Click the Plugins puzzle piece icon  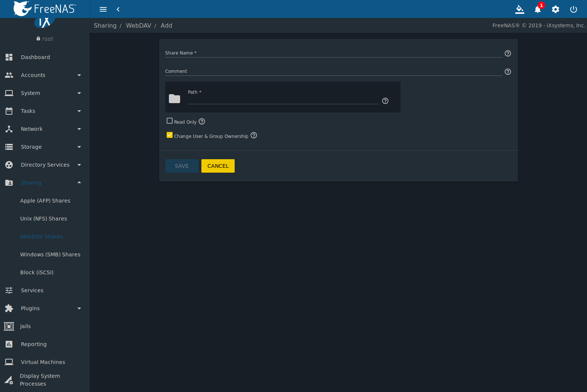[9, 308]
